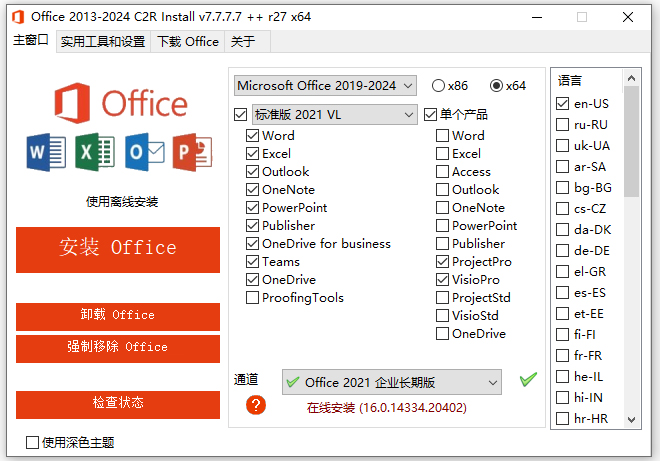
Task: Uncheck ProjectPro single product
Action: [x=442, y=262]
